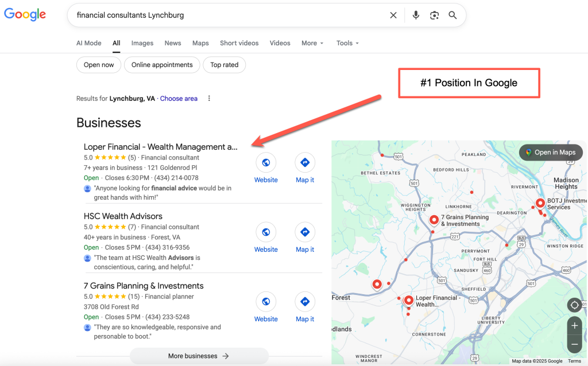Click HSC Wealth Advisors Map it icon
588x366 pixels.
(x=305, y=232)
